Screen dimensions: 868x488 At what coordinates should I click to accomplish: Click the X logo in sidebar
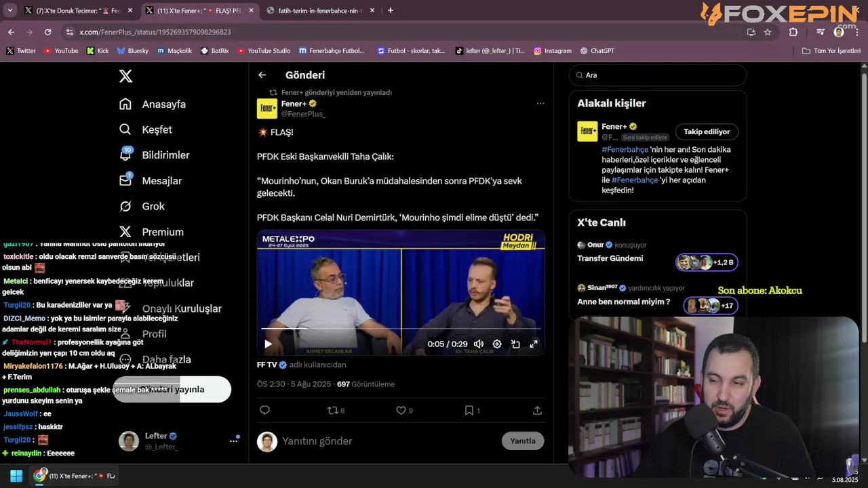pos(125,76)
